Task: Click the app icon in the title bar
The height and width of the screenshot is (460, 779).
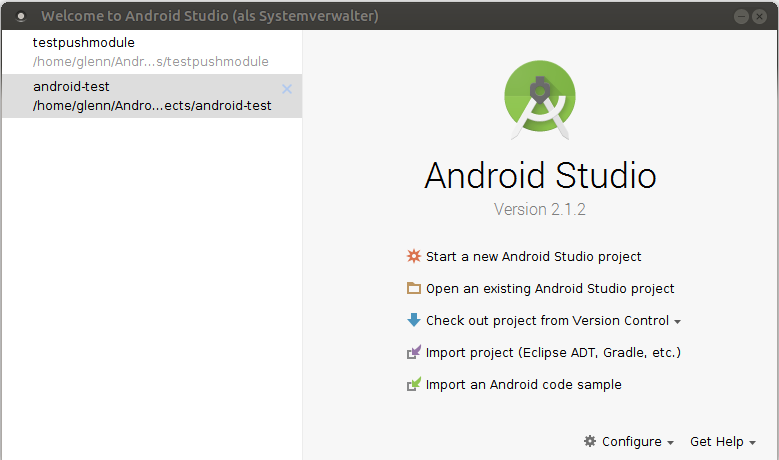Action: [21, 16]
